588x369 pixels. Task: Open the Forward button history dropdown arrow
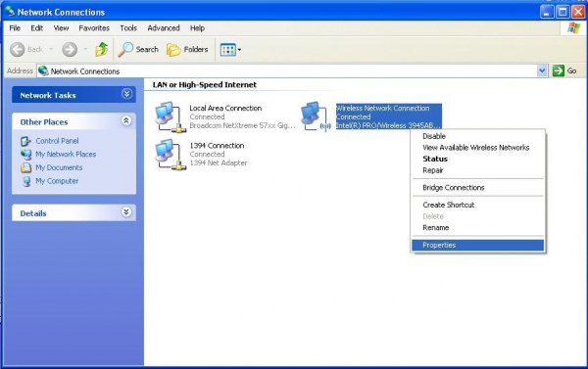point(85,50)
